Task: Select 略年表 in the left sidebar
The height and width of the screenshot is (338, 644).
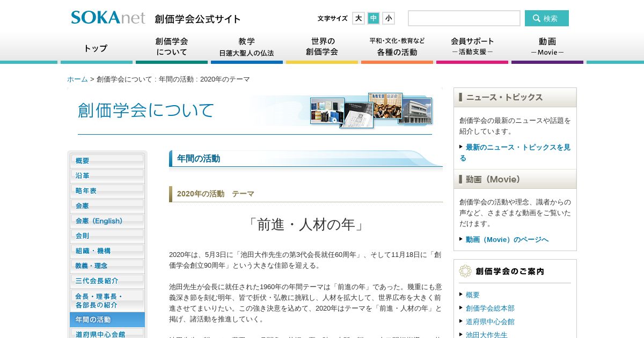Action: coord(107,190)
